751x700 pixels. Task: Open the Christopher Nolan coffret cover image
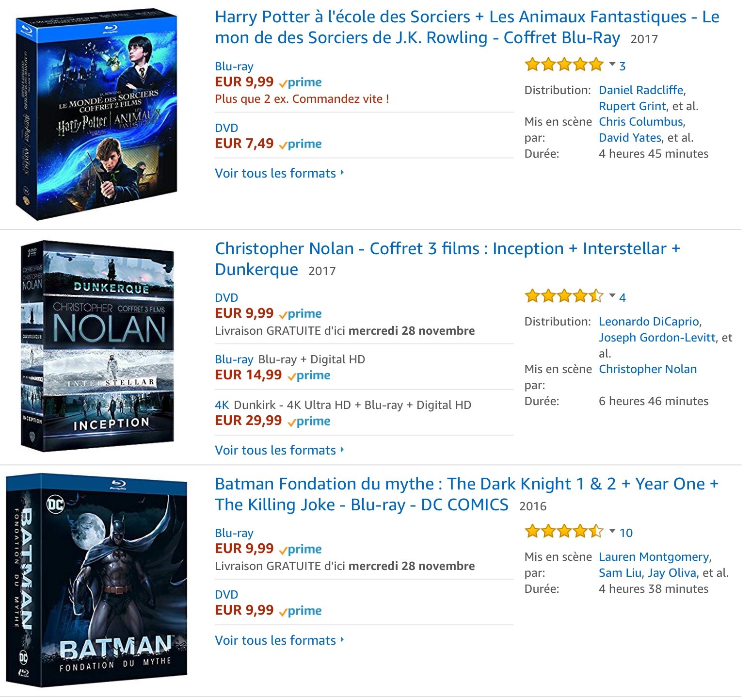coord(97,346)
